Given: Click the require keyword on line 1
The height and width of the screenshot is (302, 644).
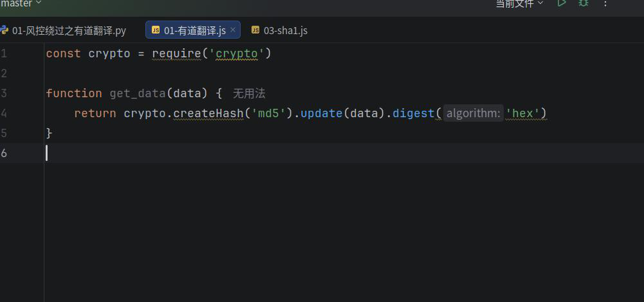Looking at the screenshot, I should click(177, 54).
